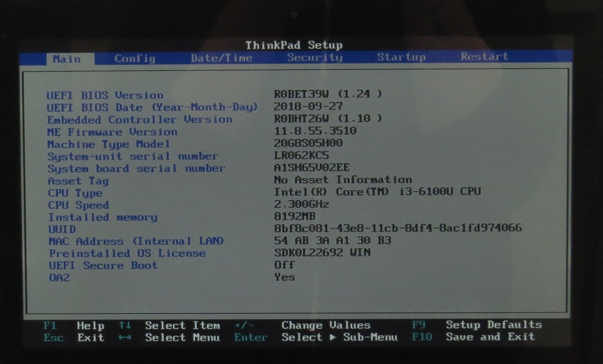
Task: Click the model value 20G8S05H00
Action: point(308,143)
